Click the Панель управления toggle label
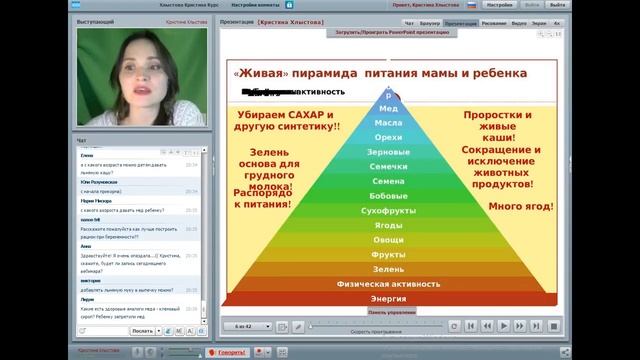 [392, 312]
